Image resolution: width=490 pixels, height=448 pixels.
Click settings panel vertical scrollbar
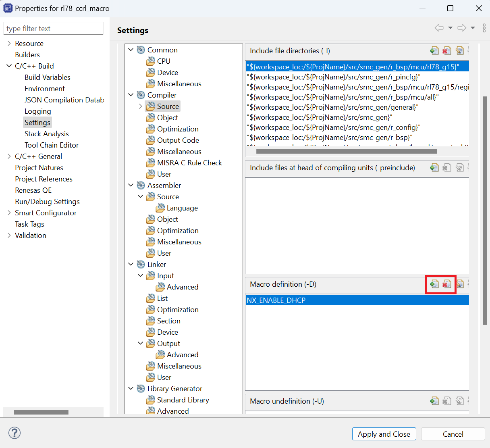pos(485,210)
